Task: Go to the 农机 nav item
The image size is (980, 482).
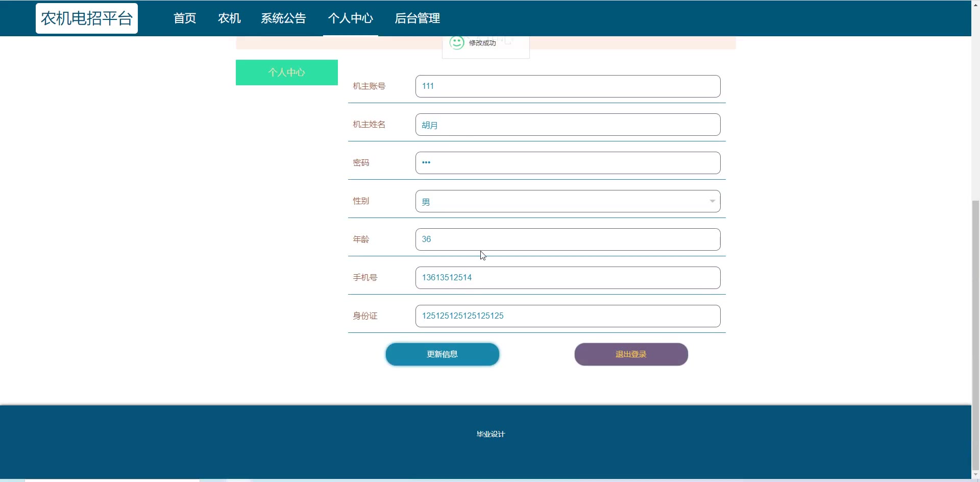Action: (x=229, y=18)
